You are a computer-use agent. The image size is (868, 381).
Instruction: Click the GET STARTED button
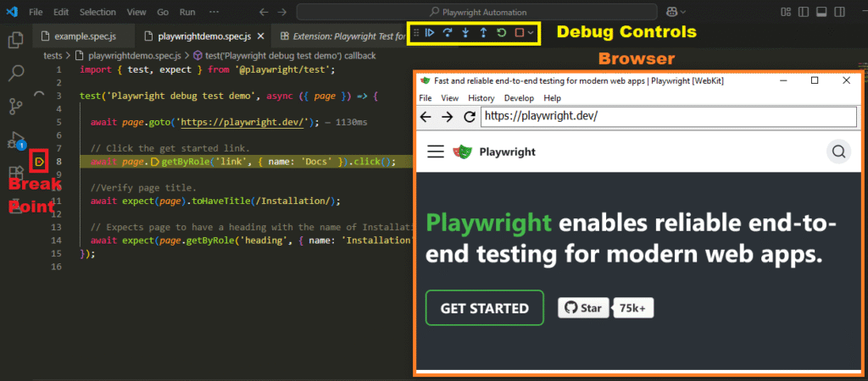pos(484,308)
